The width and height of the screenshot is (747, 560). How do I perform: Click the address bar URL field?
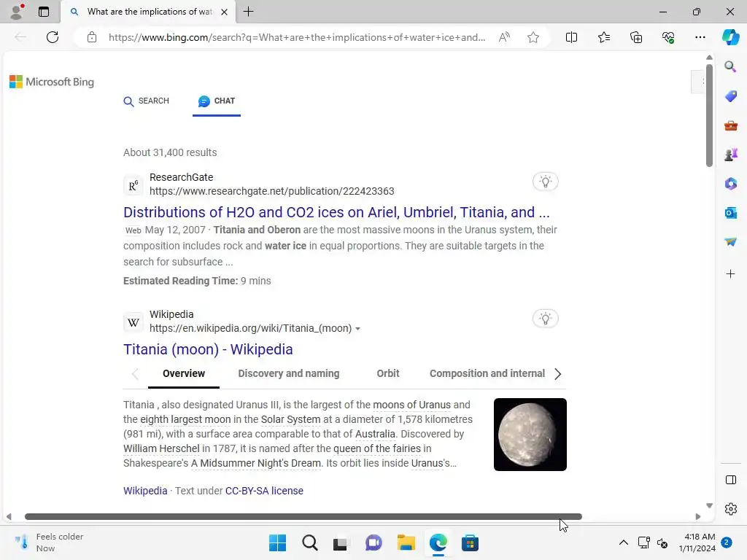pyautogui.click(x=297, y=37)
